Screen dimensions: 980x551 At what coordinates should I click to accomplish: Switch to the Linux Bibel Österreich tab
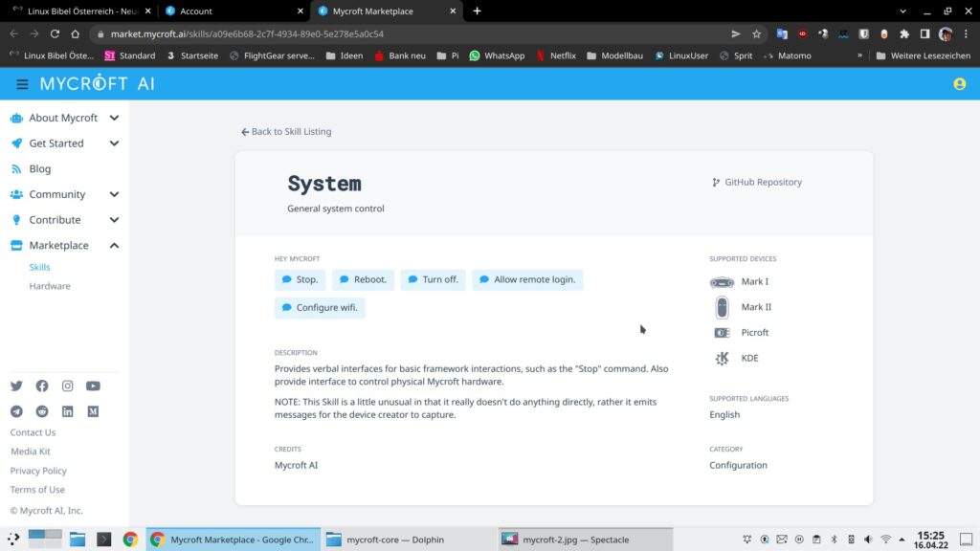(x=82, y=11)
